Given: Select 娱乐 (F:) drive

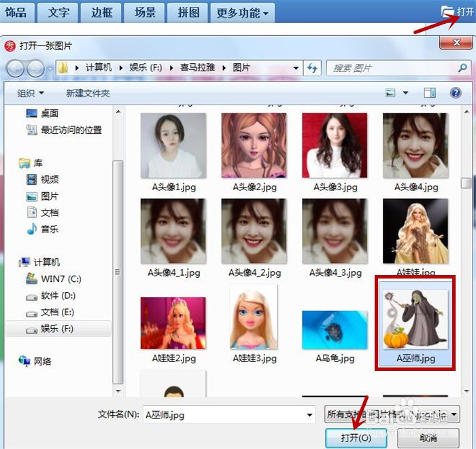Looking at the screenshot, I should [58, 329].
